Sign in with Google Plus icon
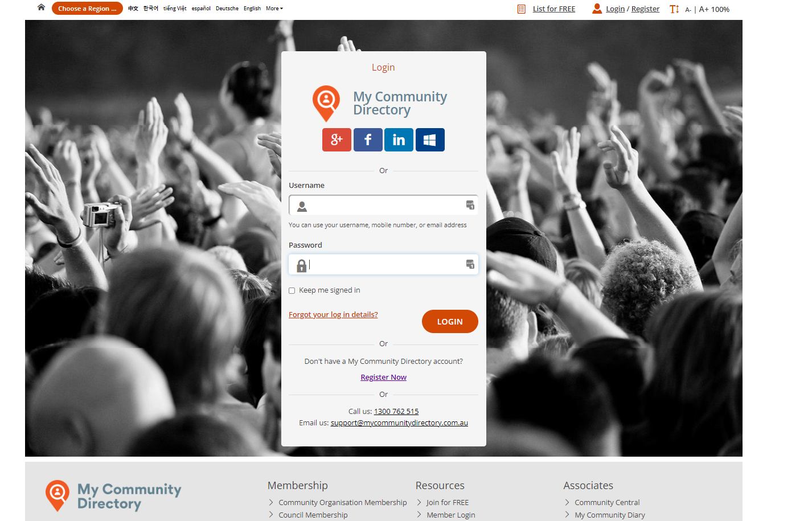Viewport: 812px width, 521px height. point(337,140)
